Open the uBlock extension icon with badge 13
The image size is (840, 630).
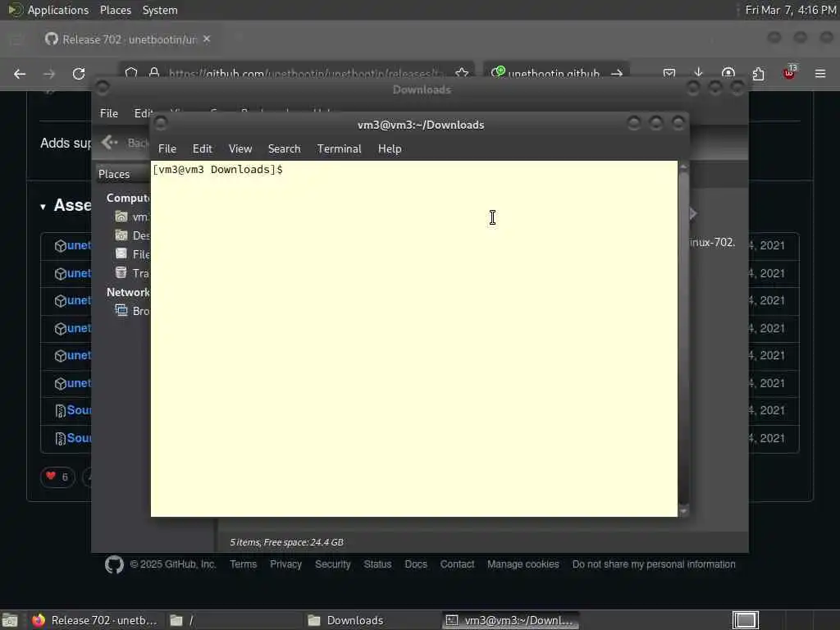point(789,72)
